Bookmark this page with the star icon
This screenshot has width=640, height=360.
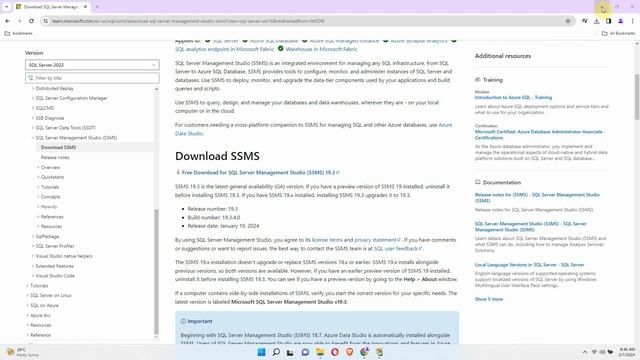568,21
